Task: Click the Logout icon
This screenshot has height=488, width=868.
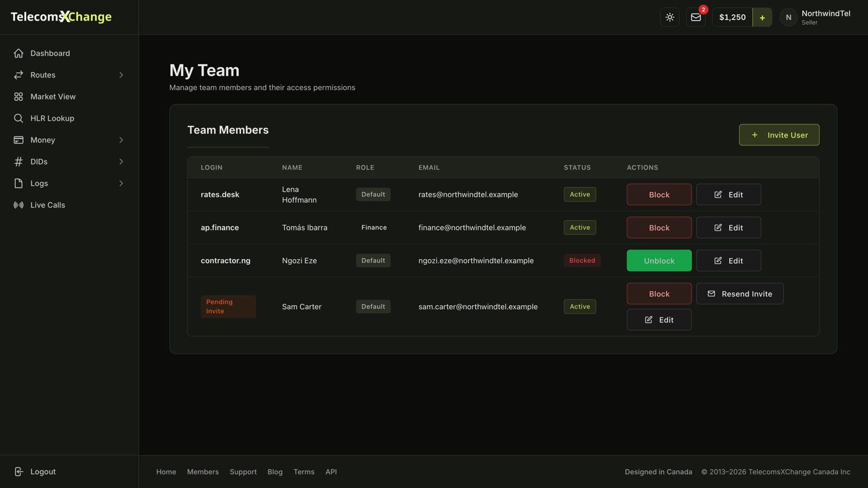Action: coord(18,472)
